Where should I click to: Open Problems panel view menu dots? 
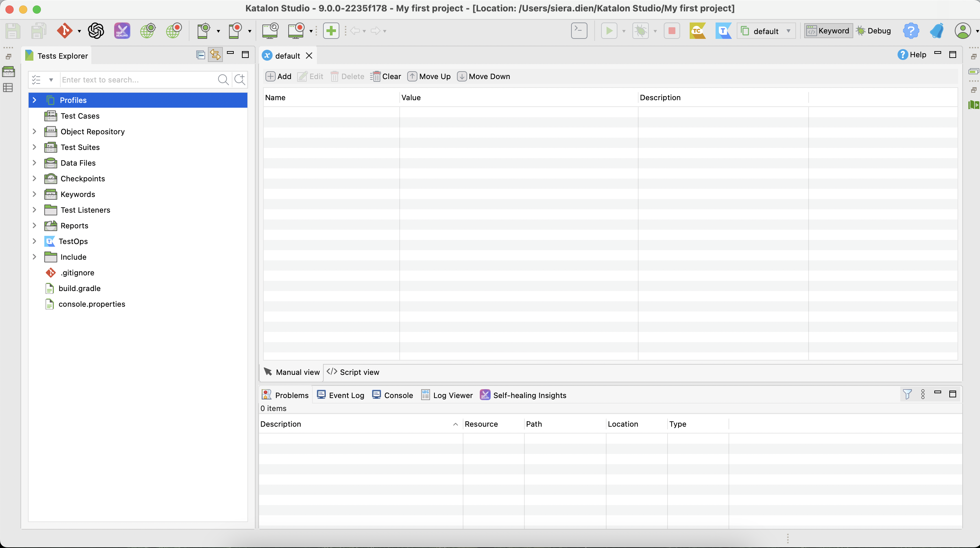923,394
